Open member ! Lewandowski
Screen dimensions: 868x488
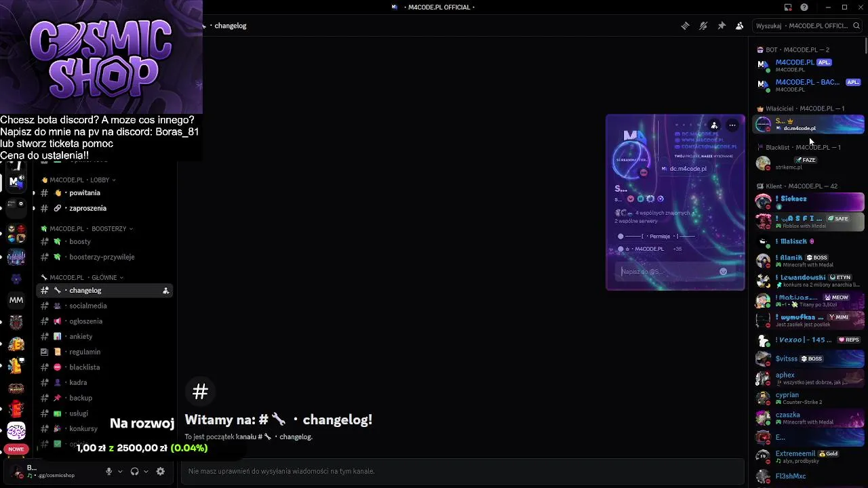809,281
